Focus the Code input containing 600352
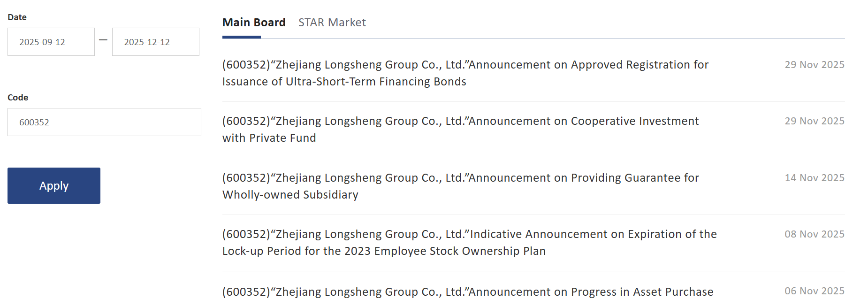 (x=104, y=122)
